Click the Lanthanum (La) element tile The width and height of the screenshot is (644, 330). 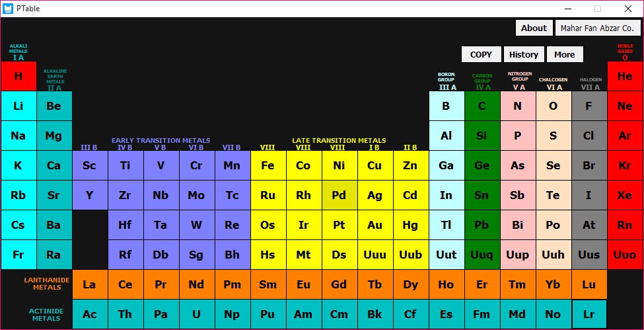89,284
